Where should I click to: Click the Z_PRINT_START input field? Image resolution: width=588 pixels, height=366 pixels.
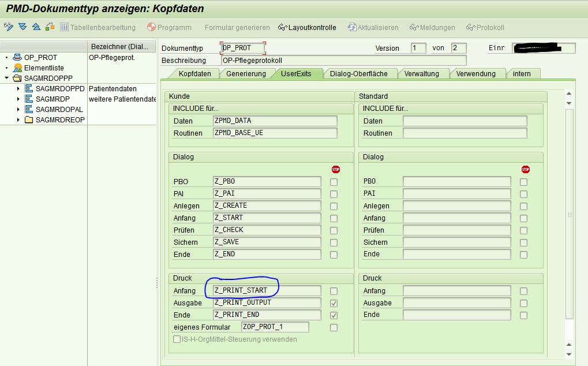(267, 291)
